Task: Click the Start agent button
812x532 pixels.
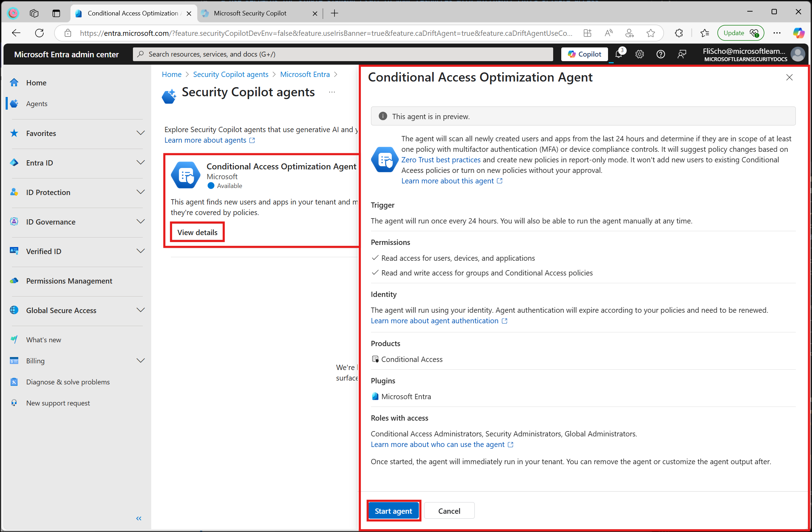Action: pos(393,511)
